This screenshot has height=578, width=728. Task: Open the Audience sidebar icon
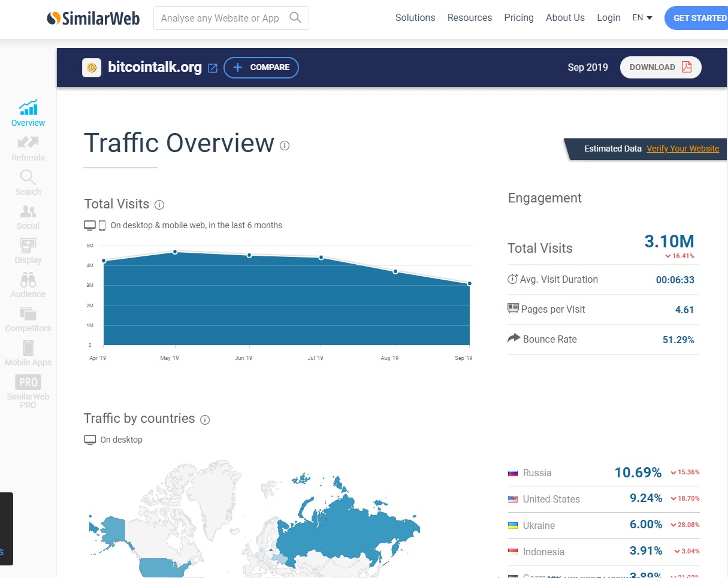coord(28,280)
